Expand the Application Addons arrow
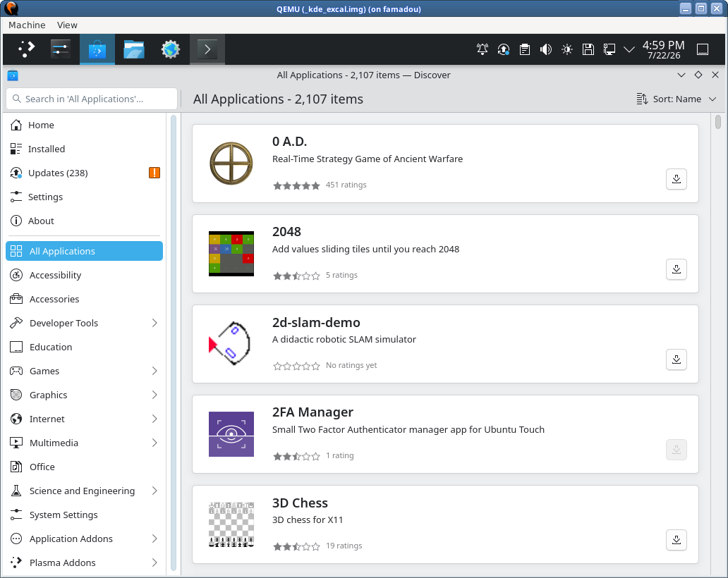This screenshot has height=578, width=728. coord(154,539)
